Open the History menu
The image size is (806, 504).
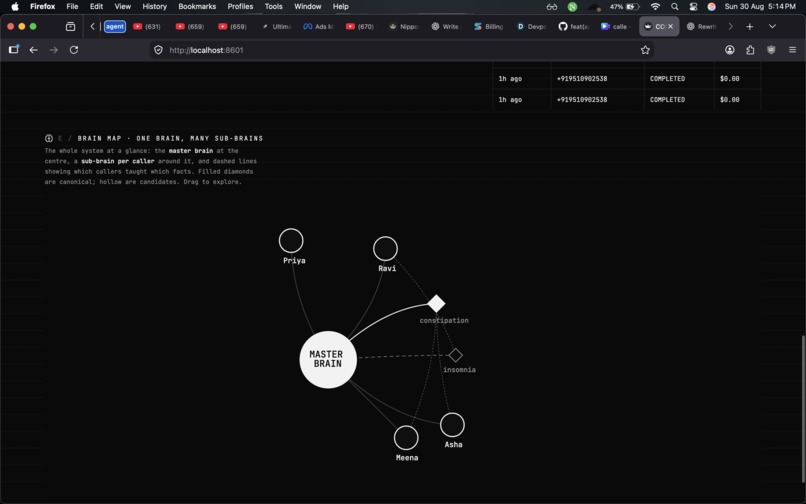(154, 7)
